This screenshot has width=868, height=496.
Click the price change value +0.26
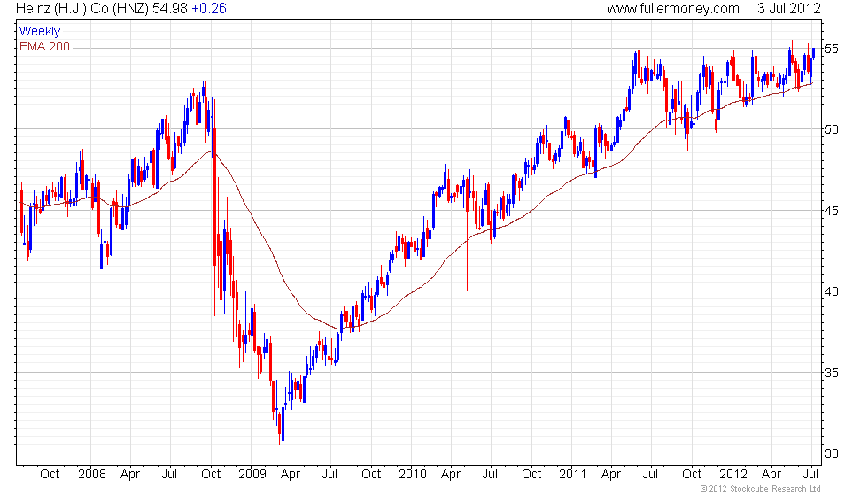point(209,9)
